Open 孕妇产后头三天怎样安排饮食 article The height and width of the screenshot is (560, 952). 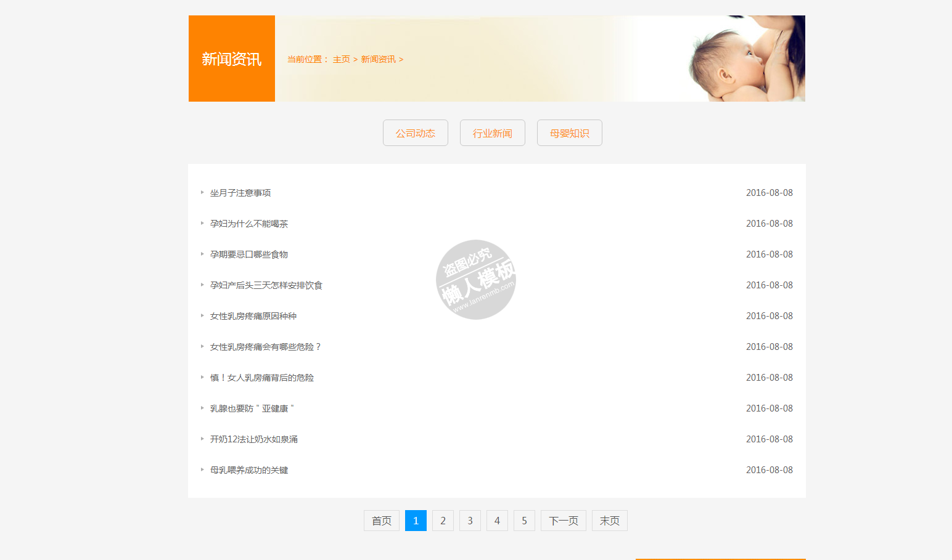(x=266, y=285)
